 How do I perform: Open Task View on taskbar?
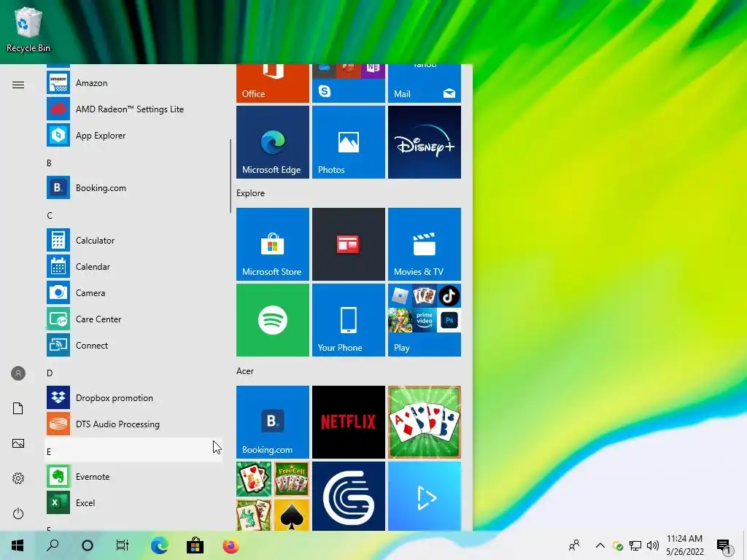pos(123,545)
